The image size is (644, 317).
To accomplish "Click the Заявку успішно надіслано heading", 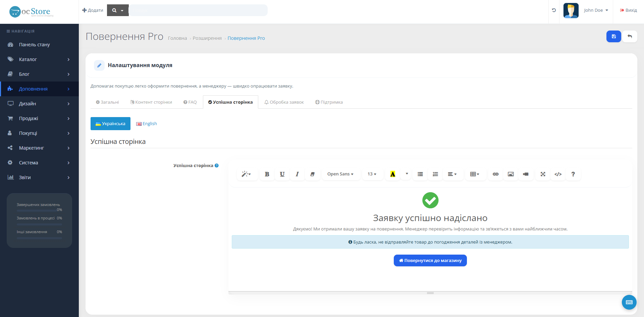I will tap(430, 218).
